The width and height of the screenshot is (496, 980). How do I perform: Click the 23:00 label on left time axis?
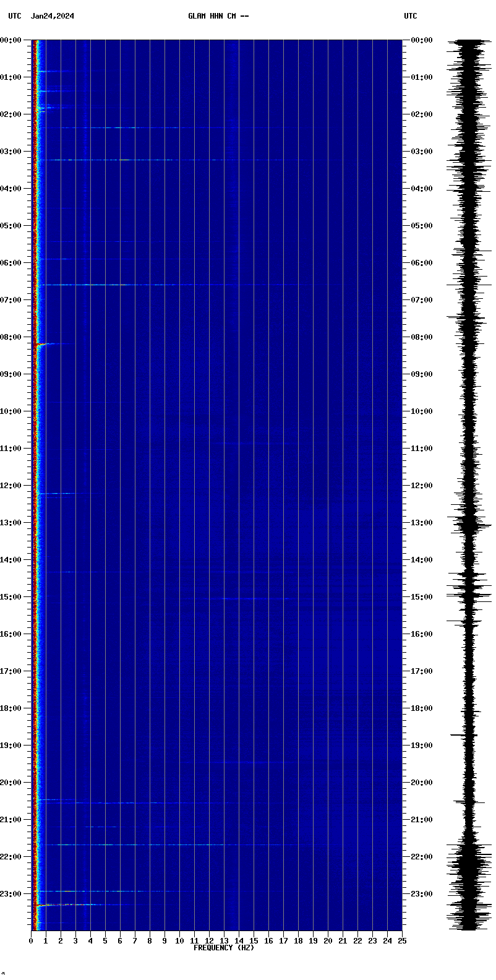12,894
